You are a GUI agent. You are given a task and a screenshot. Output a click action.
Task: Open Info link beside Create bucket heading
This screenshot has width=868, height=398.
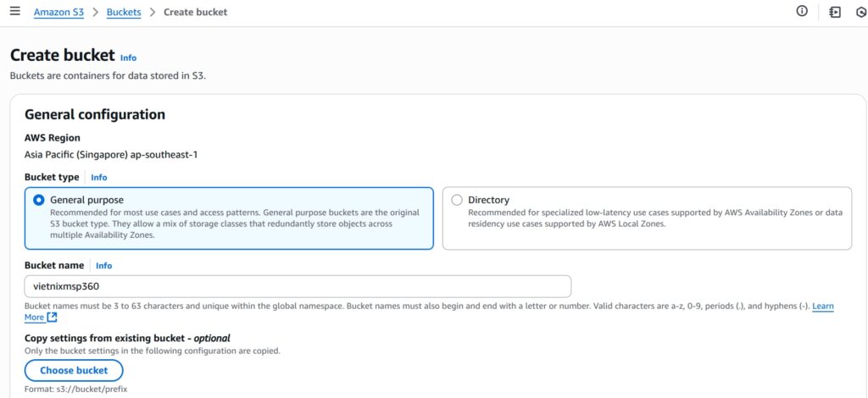point(129,58)
